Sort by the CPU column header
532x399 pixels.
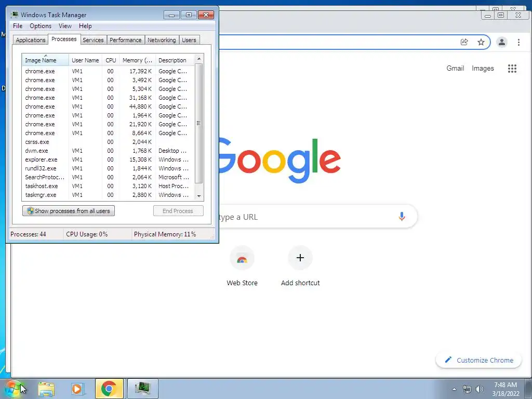(x=111, y=60)
